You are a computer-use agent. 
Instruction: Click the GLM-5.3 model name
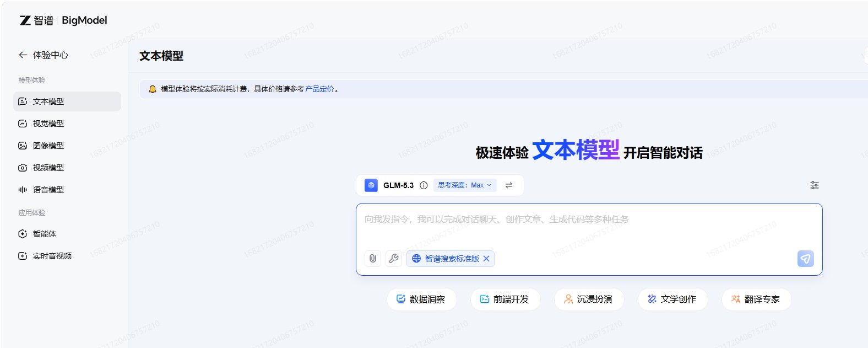398,185
